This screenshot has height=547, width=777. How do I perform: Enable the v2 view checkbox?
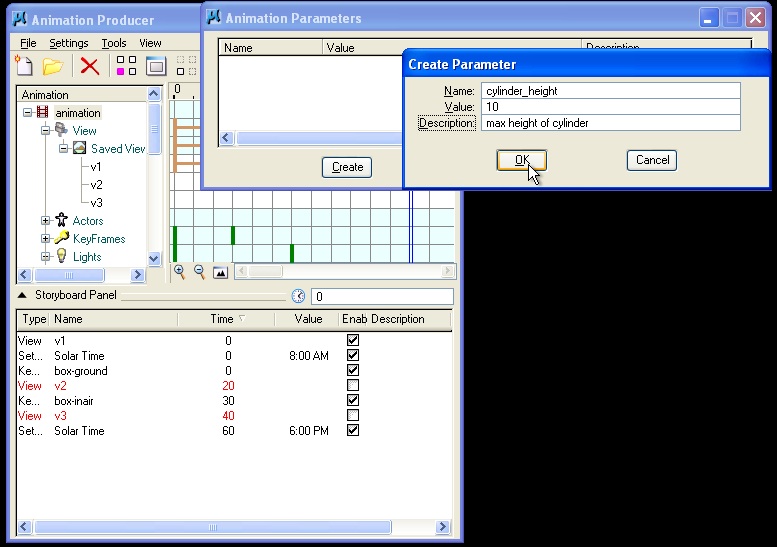click(x=353, y=385)
